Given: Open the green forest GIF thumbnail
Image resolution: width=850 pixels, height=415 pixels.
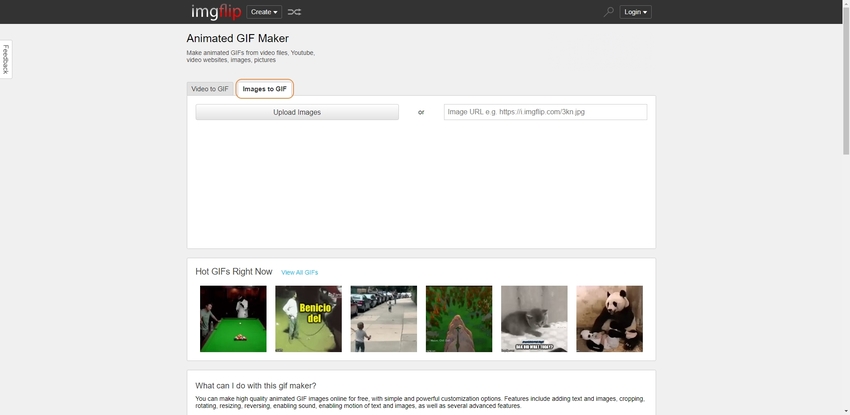Looking at the screenshot, I should (459, 319).
